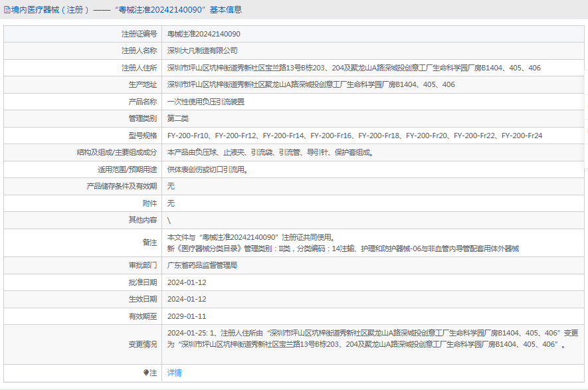
Task: Click the 注册证编号 row label
Action: 139,34
